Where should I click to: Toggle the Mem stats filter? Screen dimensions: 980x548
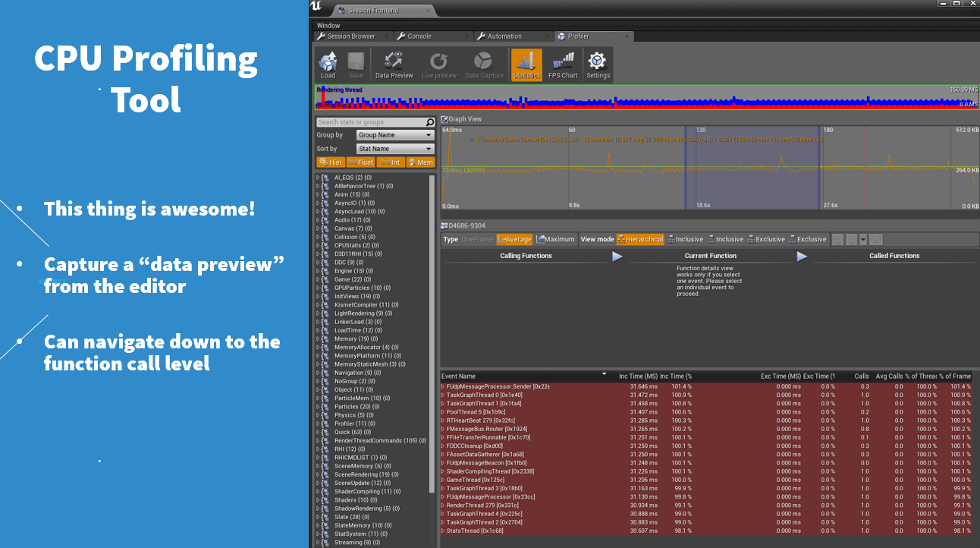[420, 162]
